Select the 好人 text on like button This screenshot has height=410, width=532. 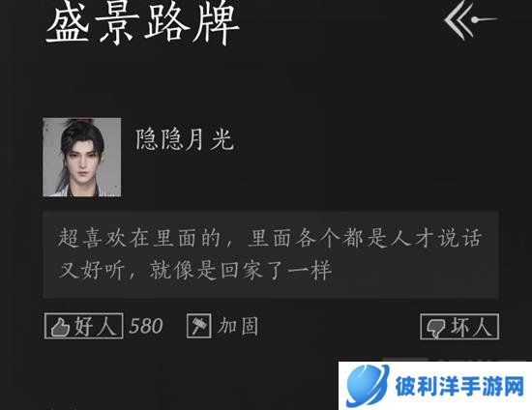pyautogui.click(x=96, y=326)
